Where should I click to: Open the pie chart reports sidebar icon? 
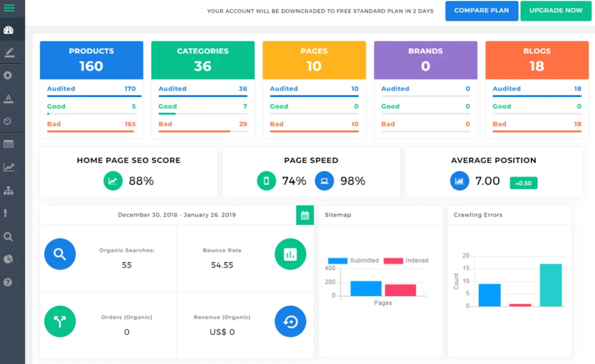coord(8,259)
